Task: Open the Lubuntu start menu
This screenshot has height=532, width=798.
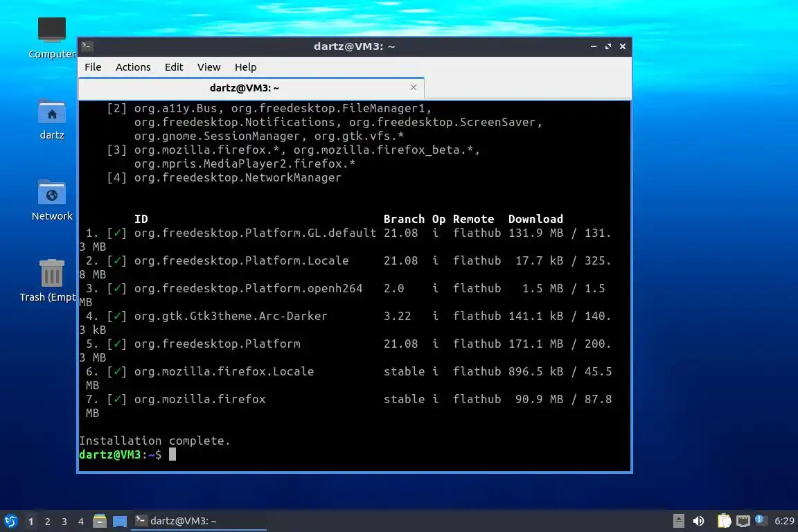Action: pos(10,521)
